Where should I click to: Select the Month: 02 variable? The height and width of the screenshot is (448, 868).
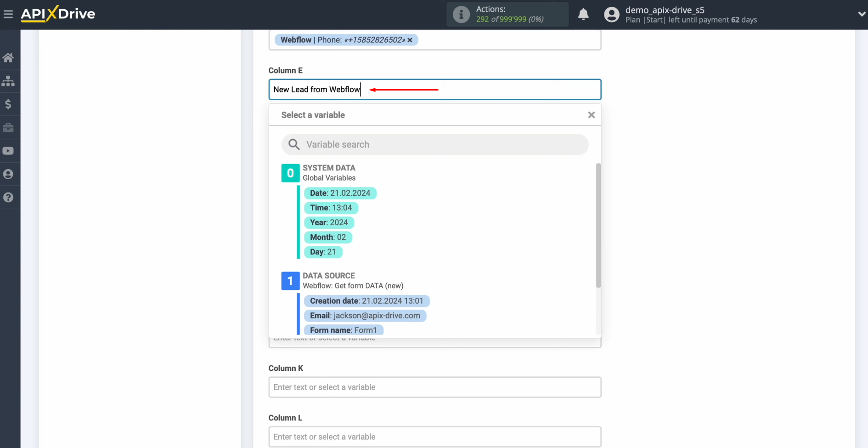tap(328, 237)
